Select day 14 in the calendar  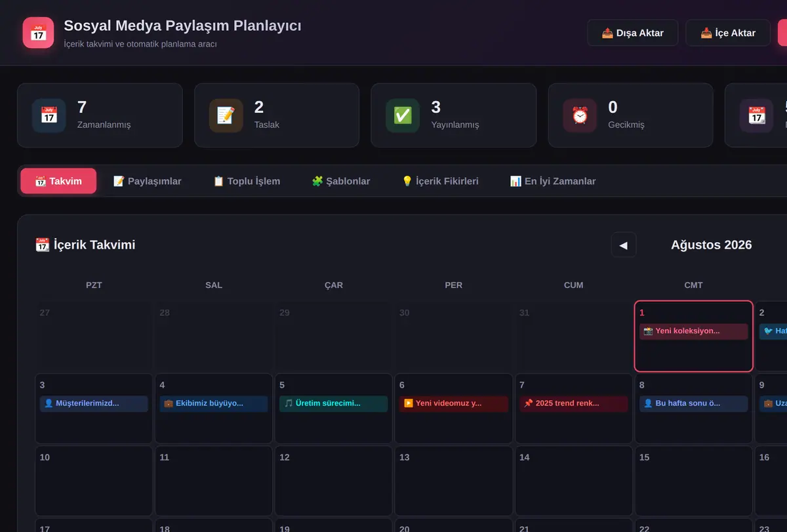[574, 481]
